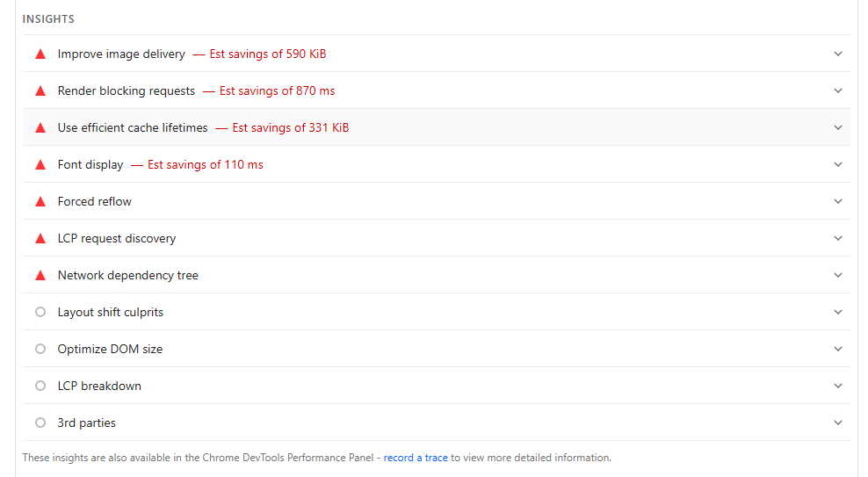Click the gray circle beside 3rd parties
Screen dimensions: 868x477
[x=40, y=423]
